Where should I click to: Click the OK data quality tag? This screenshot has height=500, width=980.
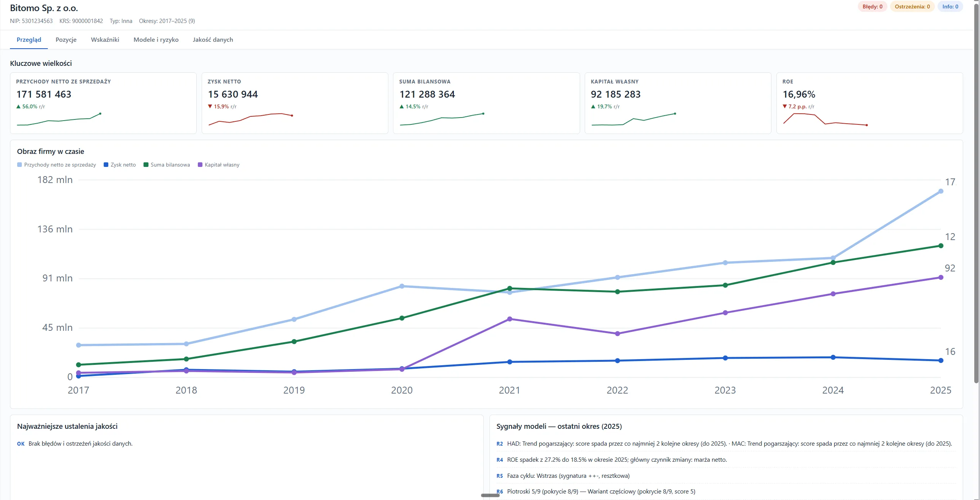tap(21, 444)
